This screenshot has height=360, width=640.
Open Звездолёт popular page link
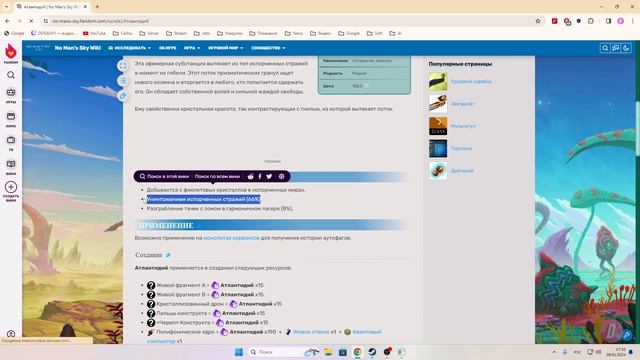click(463, 104)
